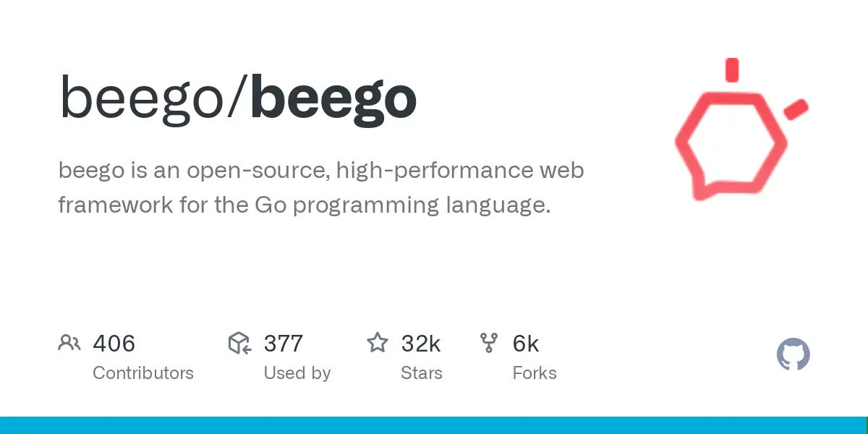Click the Used by label
The image size is (868, 434).
pyautogui.click(x=297, y=373)
